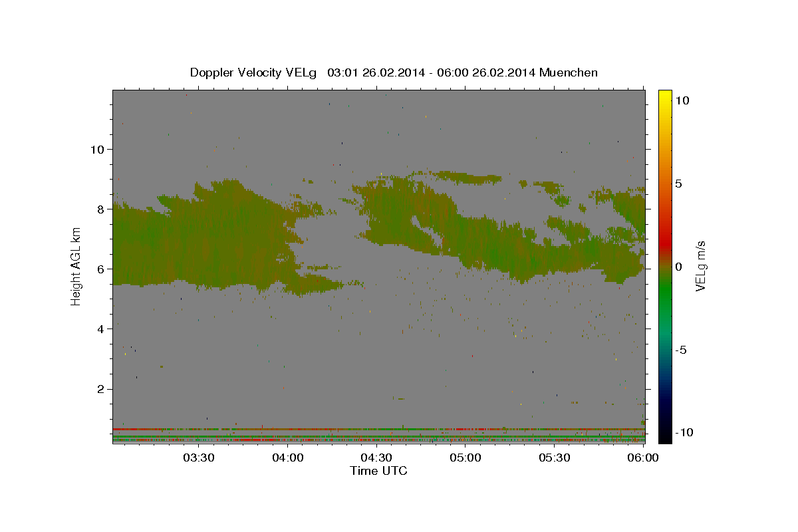The width and height of the screenshot is (798, 532).
Task: Click the 04:00 time tick label
Action: 288,458
